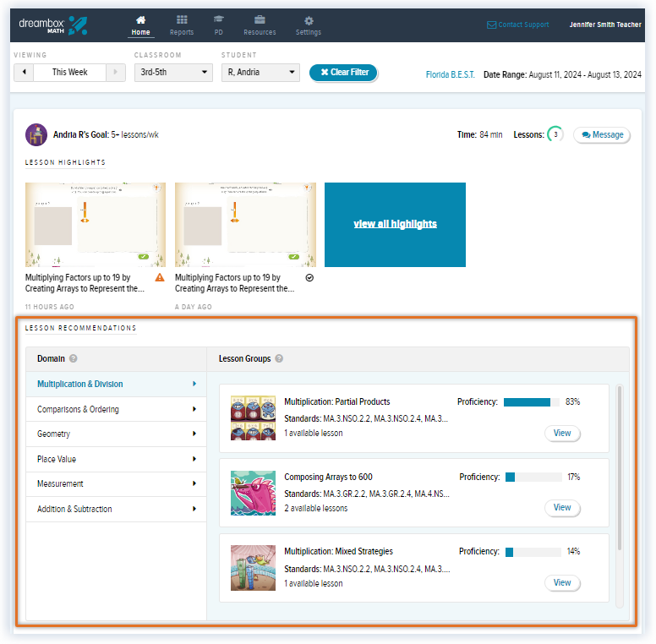The height and width of the screenshot is (644, 656).
Task: Go to the next week arrow
Action: 116,73
